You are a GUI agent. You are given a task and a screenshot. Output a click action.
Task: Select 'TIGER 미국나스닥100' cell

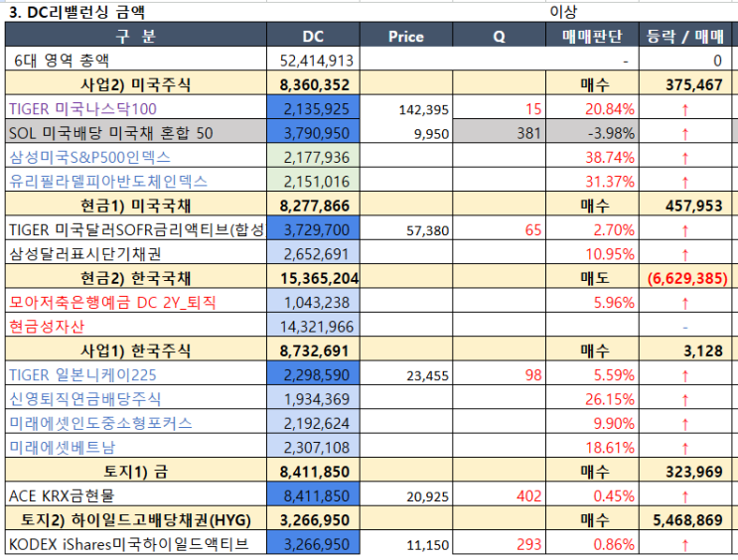(x=136, y=108)
